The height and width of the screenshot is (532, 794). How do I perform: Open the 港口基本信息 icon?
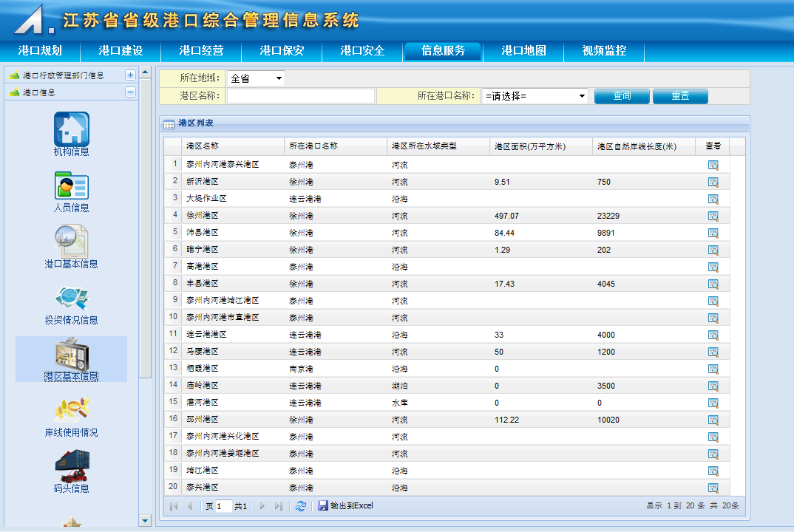(x=71, y=242)
